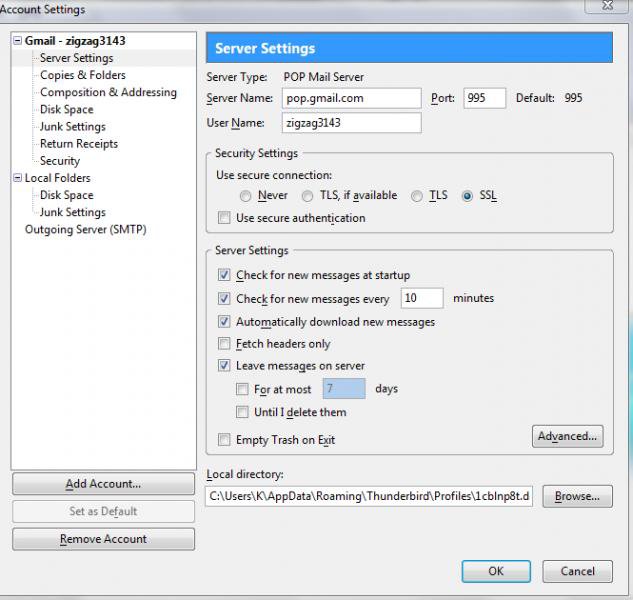
Task: Select Local Folders in the tree
Action: point(57,178)
